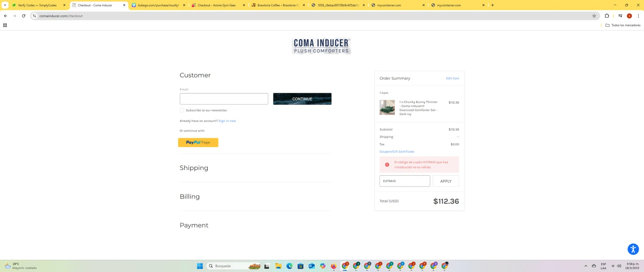
Task: Open the Task View taskbar icon
Action: tap(267, 266)
